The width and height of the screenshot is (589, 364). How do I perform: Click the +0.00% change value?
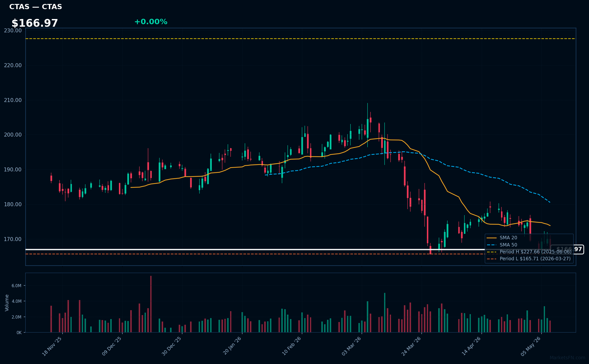pos(151,22)
